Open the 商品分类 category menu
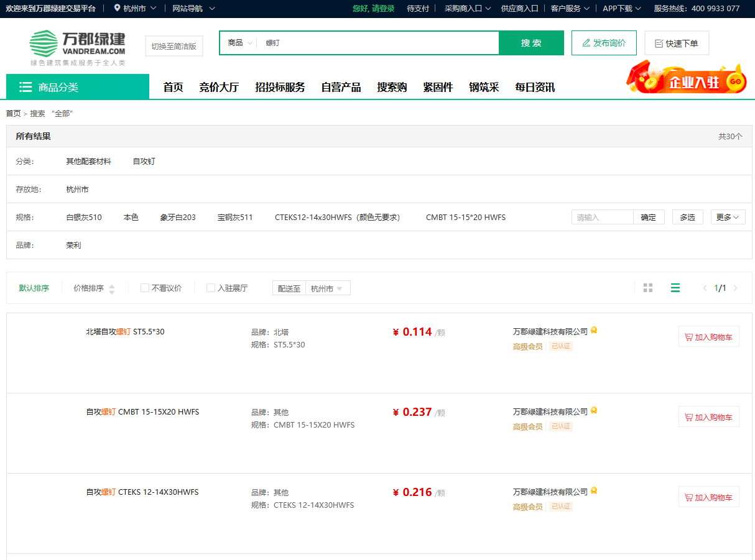 pos(78,87)
